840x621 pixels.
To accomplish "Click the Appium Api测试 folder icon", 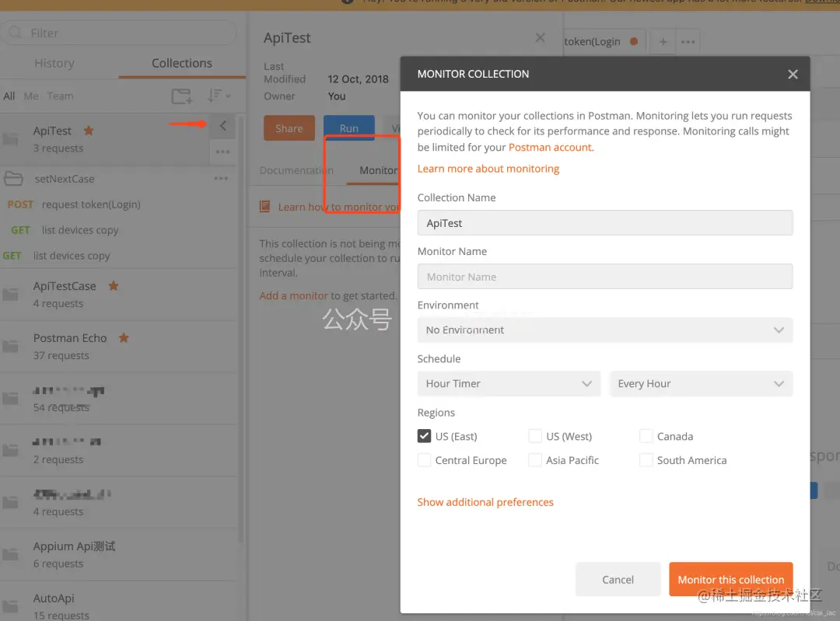I will click(x=10, y=555).
